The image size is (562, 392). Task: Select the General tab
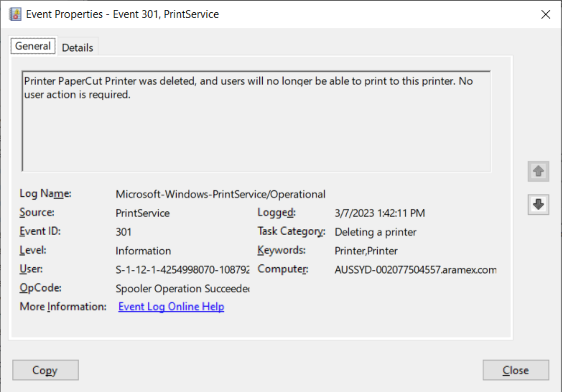tap(33, 46)
